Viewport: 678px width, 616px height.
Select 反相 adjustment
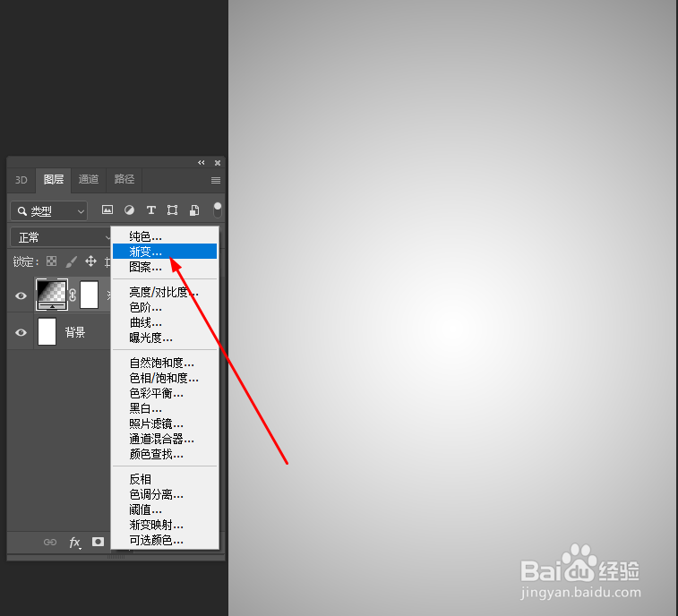[x=165, y=479]
